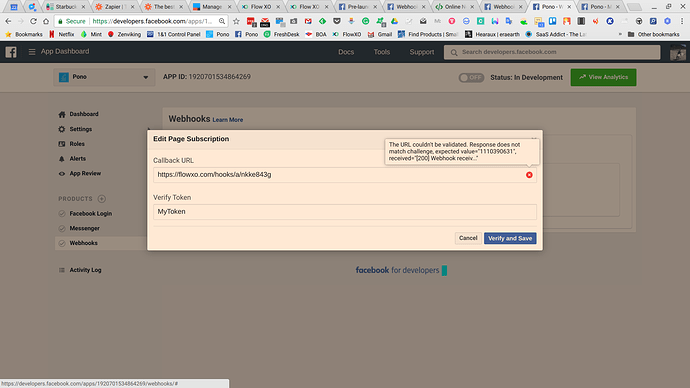Open Chrome's three-dot menu
Image resolution: width=690 pixels, height=388 pixels.
click(x=682, y=21)
